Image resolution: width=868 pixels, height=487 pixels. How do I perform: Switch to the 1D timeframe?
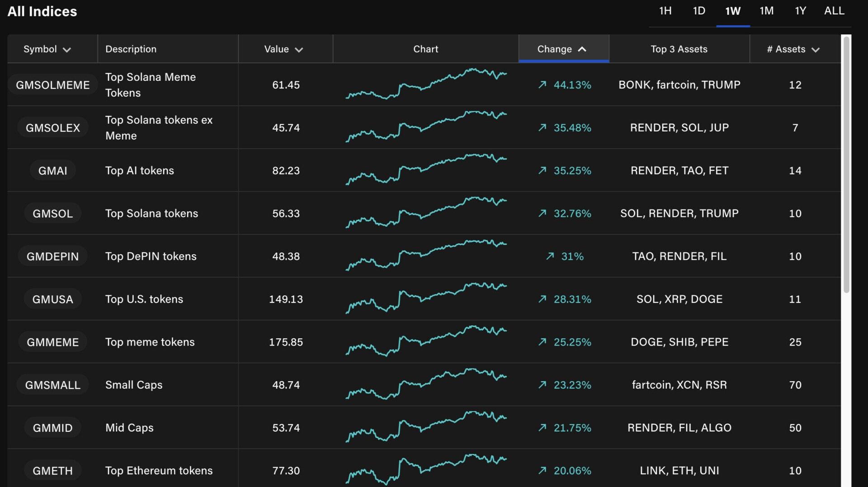[x=698, y=10]
